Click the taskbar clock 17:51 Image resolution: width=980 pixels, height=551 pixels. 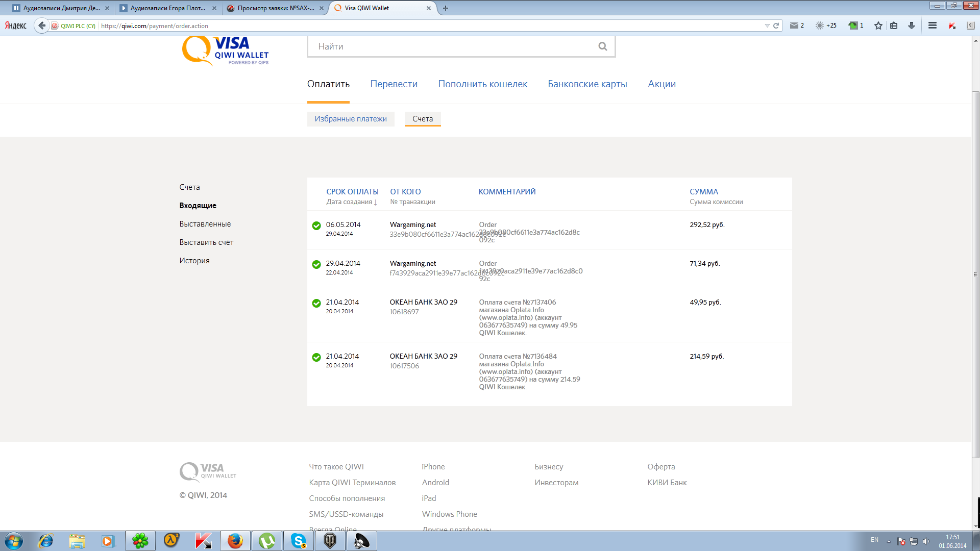952,537
